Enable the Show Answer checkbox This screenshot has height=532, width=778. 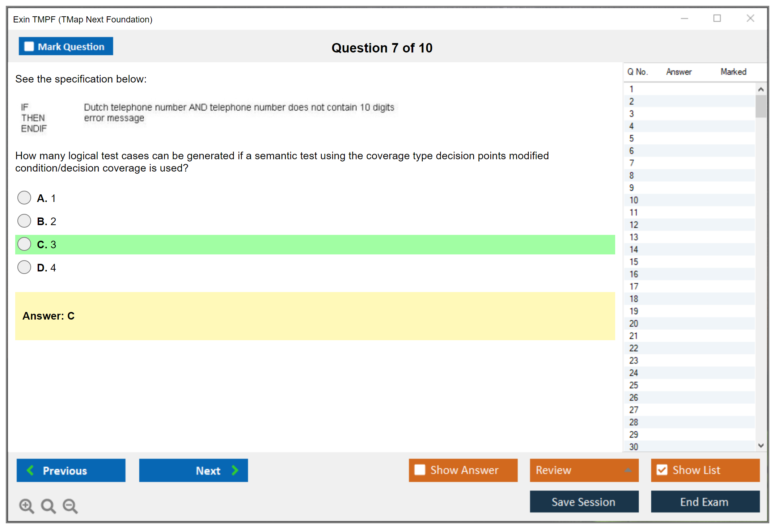420,470
